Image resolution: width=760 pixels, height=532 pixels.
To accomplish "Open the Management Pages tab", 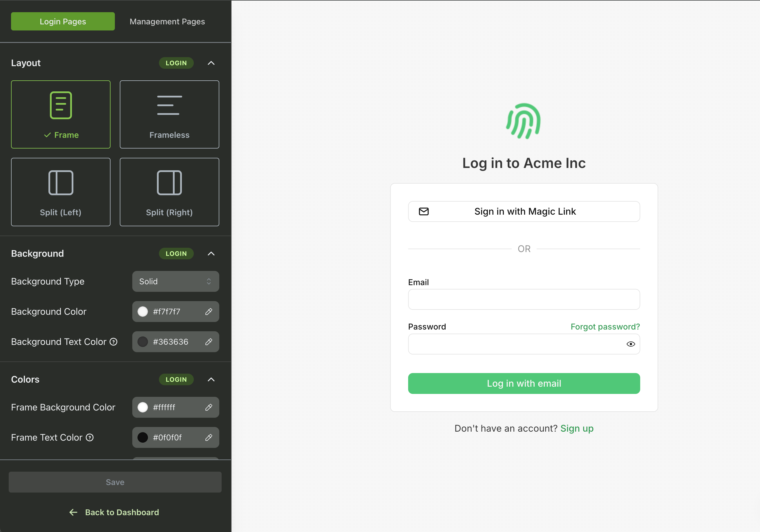I will click(x=167, y=21).
